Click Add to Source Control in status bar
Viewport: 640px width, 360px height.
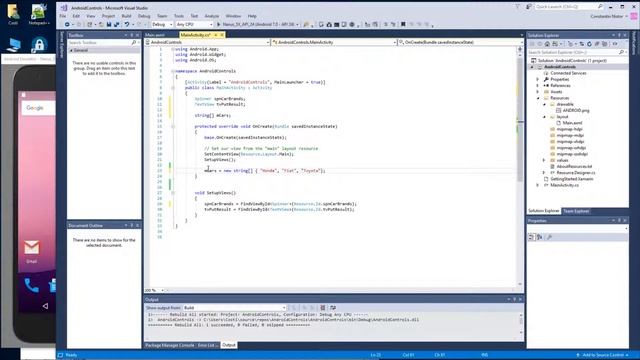[x=602, y=355]
